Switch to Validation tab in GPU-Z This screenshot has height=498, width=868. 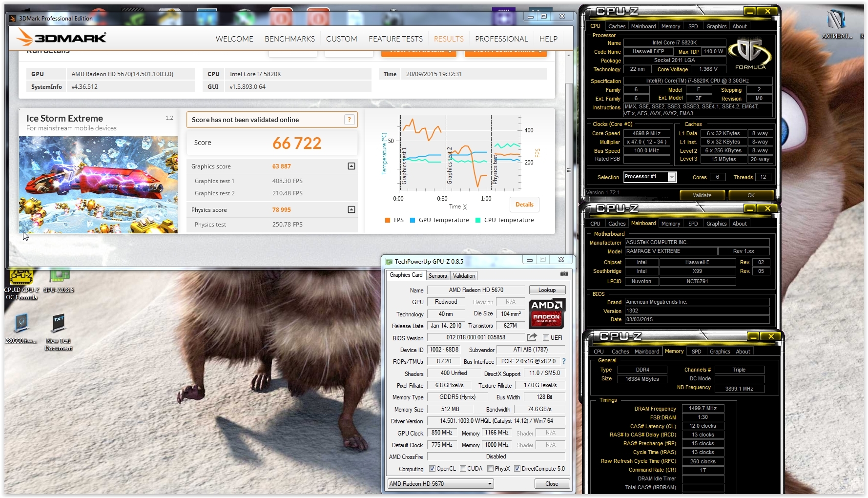pyautogui.click(x=464, y=276)
